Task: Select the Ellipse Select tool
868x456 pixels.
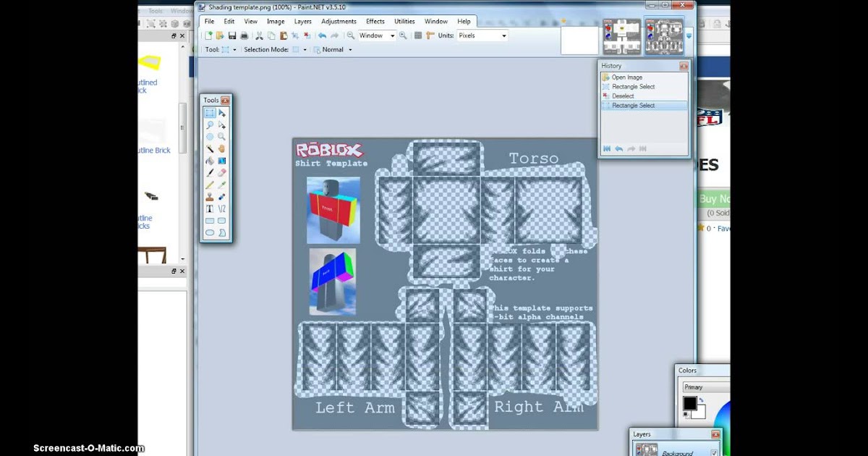Action: point(210,136)
